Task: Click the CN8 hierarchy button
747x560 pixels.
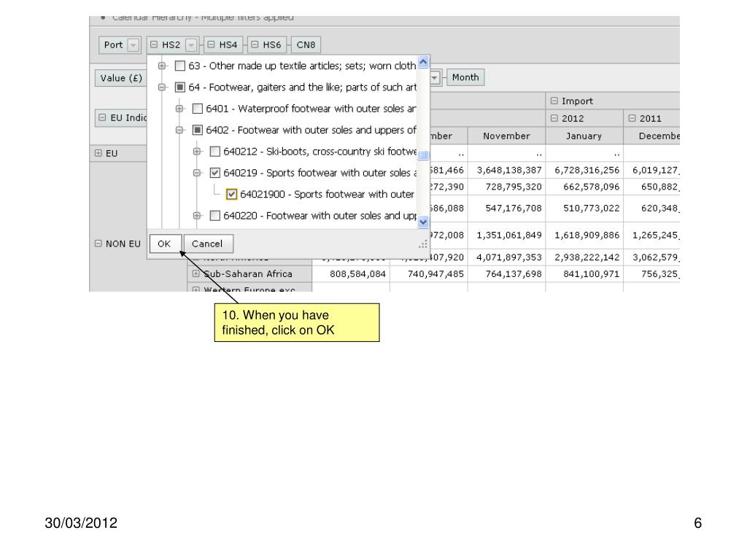Action: pyautogui.click(x=306, y=44)
